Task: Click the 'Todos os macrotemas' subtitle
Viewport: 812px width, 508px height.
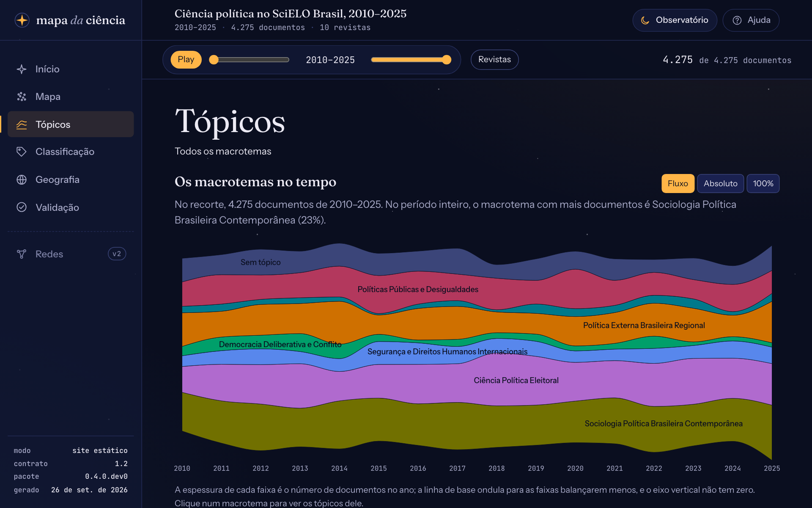Action: (223, 152)
